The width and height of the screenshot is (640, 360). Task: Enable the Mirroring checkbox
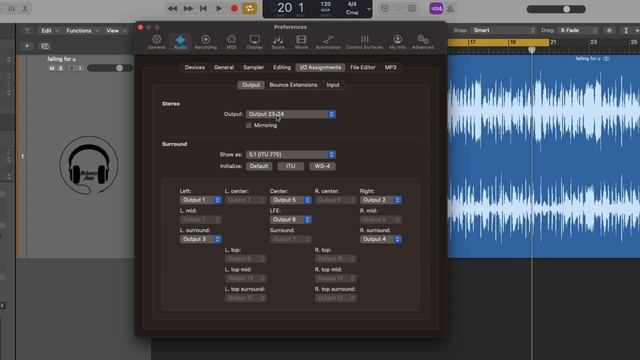click(x=249, y=125)
